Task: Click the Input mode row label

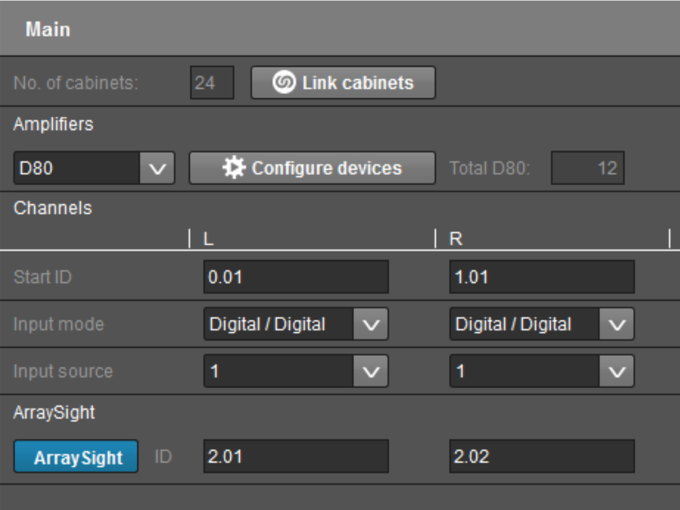Action: (x=59, y=324)
